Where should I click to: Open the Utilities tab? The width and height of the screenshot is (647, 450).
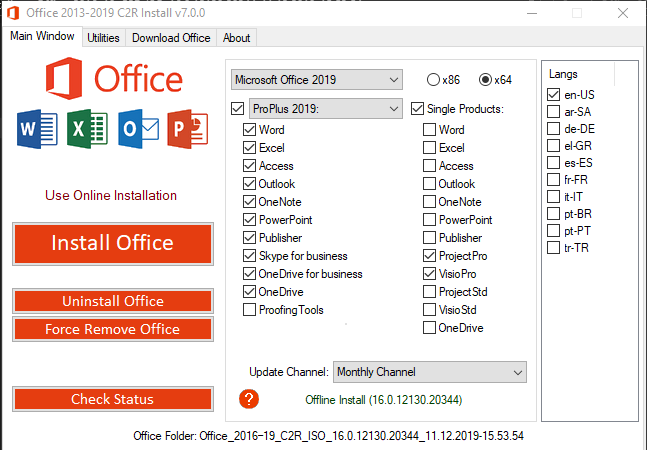tap(103, 38)
